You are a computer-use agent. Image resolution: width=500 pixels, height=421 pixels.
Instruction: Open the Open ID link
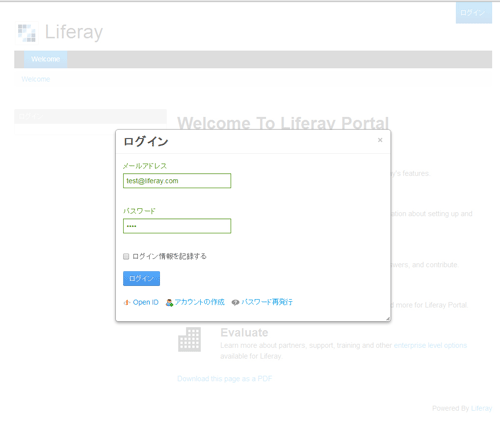146,302
